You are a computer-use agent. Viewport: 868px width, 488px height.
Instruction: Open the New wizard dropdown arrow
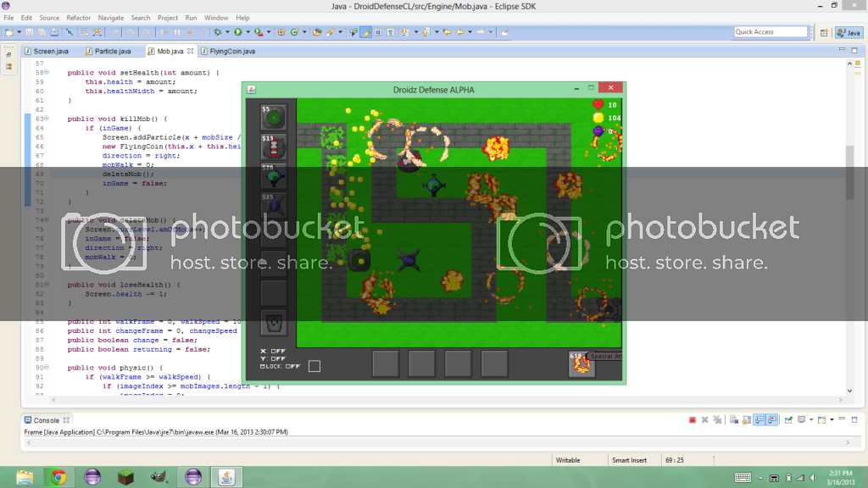19,32
